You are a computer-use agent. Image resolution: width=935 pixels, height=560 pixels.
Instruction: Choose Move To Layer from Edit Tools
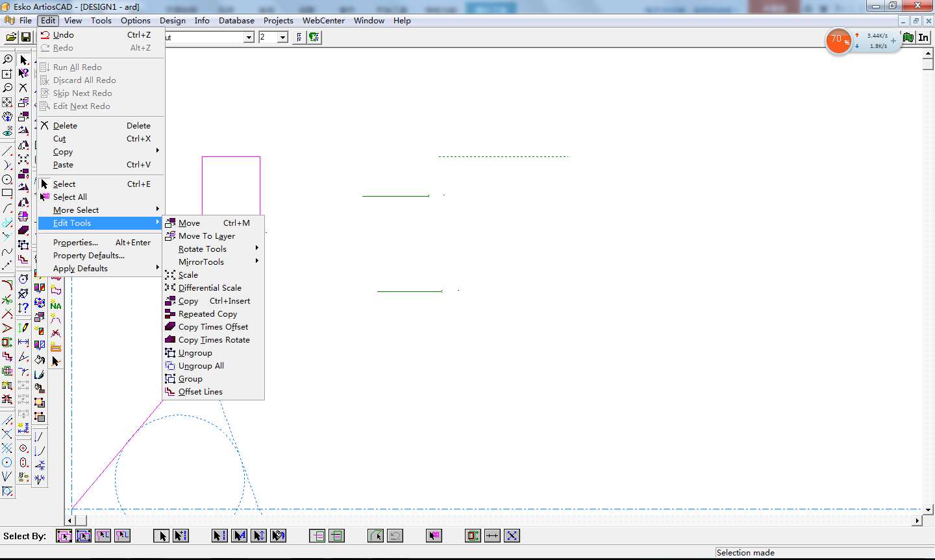coord(206,236)
